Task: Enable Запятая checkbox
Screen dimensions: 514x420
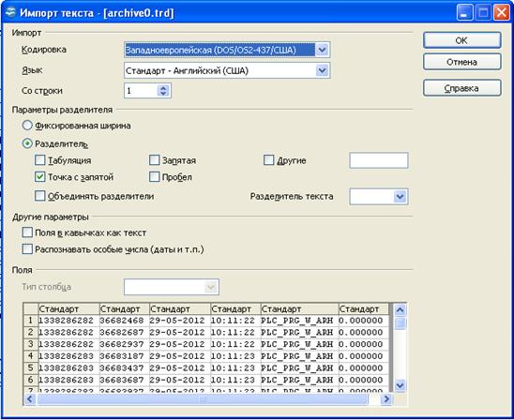Action: coord(154,160)
